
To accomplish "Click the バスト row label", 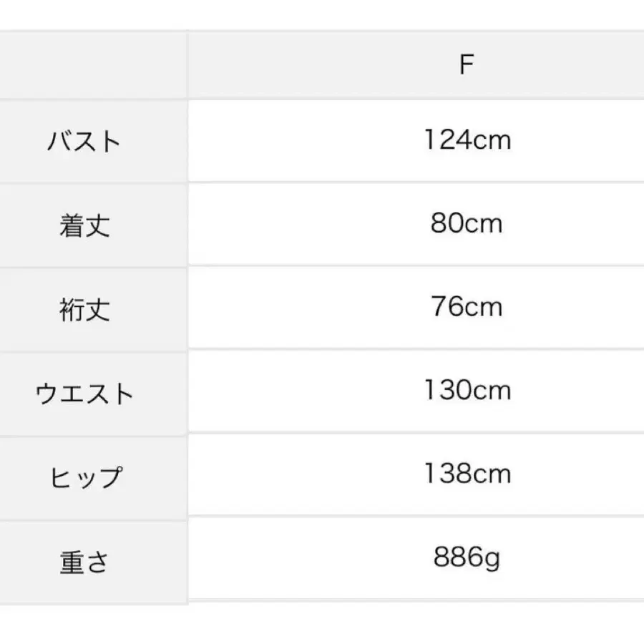I will coord(84,141).
